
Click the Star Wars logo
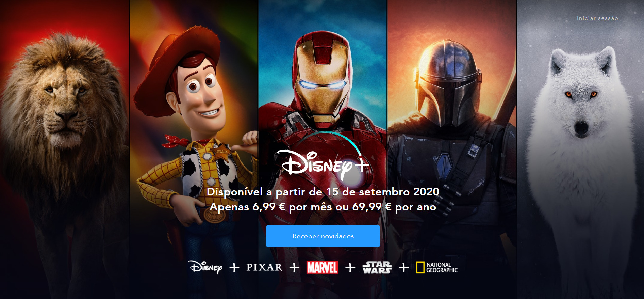point(377,267)
